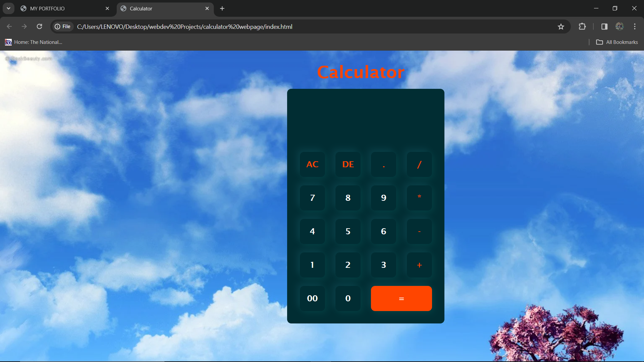Close the Calculator tab

pos(207,8)
